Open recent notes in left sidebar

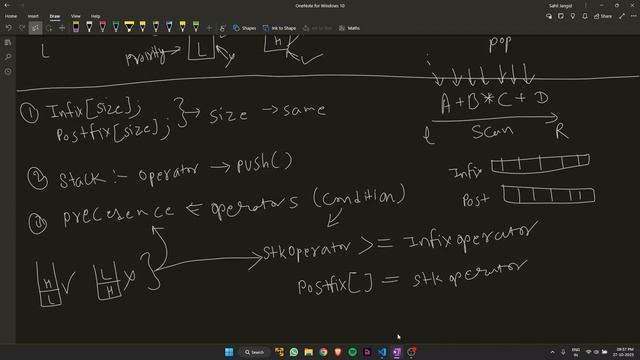[x=8, y=71]
